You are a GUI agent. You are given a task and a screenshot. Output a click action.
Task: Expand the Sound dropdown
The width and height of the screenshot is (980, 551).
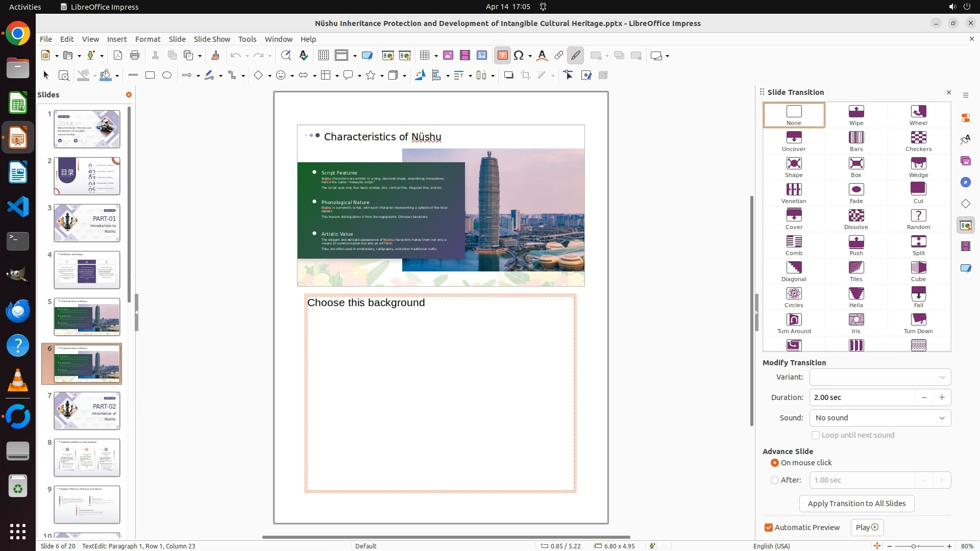tap(880, 418)
